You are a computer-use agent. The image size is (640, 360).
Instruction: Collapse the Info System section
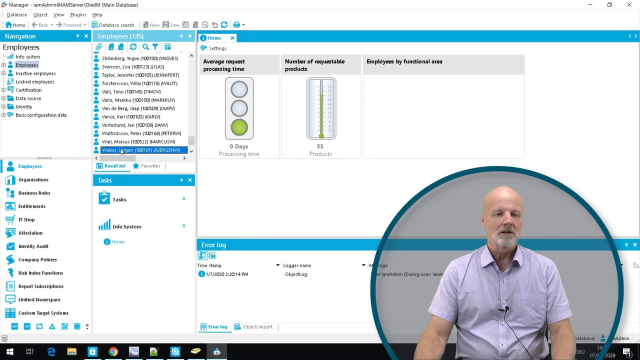(184, 226)
